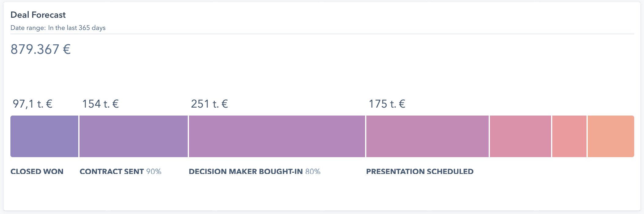Select the Presentation Scheduled bar segment

point(427,136)
